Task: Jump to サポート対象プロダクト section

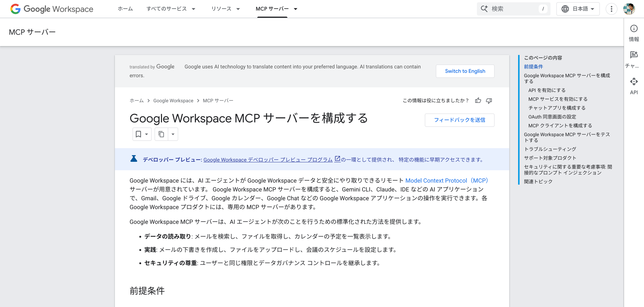Action: (x=550, y=158)
